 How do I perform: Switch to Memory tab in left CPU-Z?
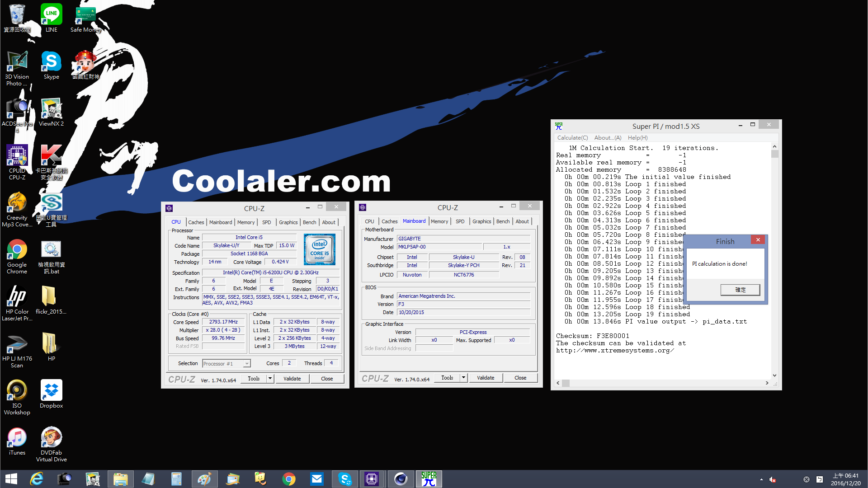[x=246, y=222]
